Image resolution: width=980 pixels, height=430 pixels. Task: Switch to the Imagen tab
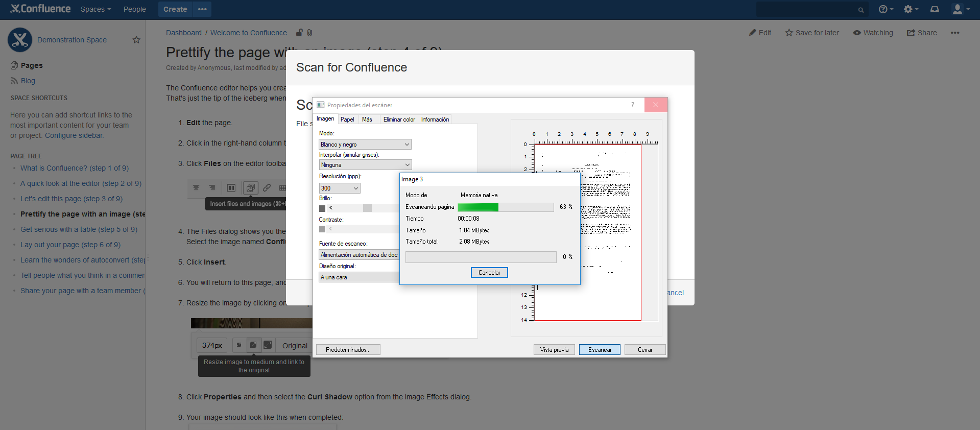(325, 119)
